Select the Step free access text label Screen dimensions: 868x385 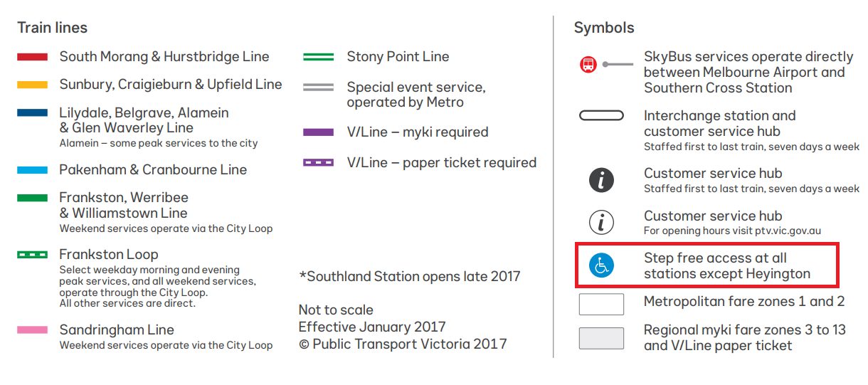click(x=727, y=265)
